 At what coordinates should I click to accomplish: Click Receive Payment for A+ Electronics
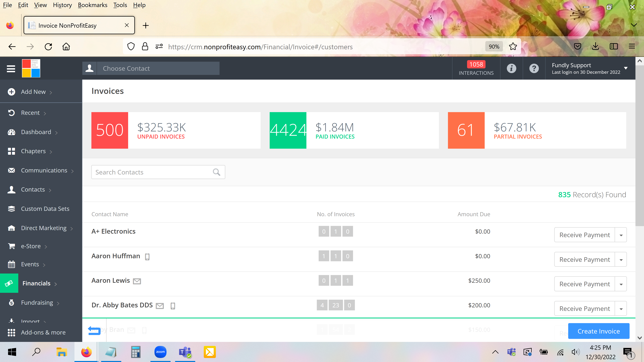click(x=584, y=235)
